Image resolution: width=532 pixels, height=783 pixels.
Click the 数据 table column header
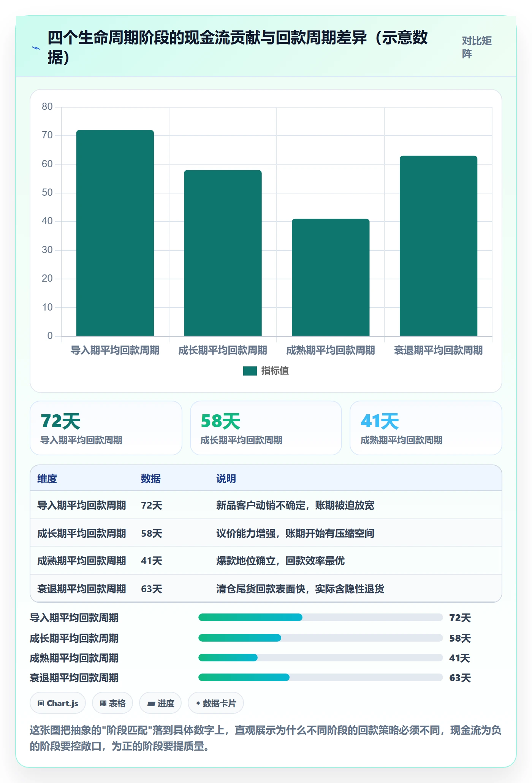[151, 479]
